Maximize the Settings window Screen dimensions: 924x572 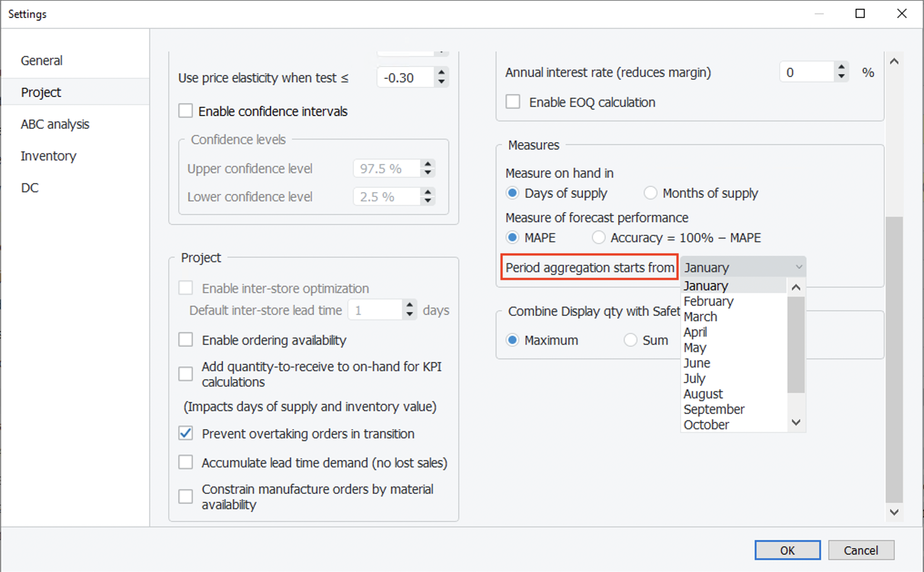[x=860, y=14]
